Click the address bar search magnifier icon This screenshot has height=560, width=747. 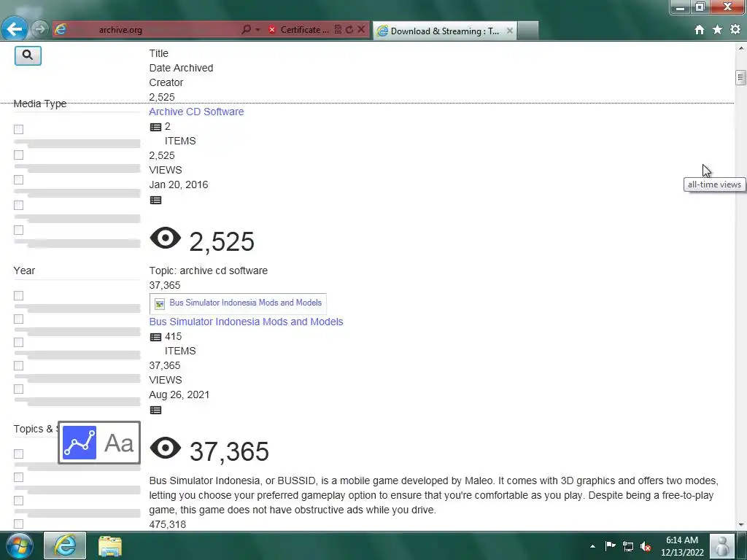coord(246,29)
